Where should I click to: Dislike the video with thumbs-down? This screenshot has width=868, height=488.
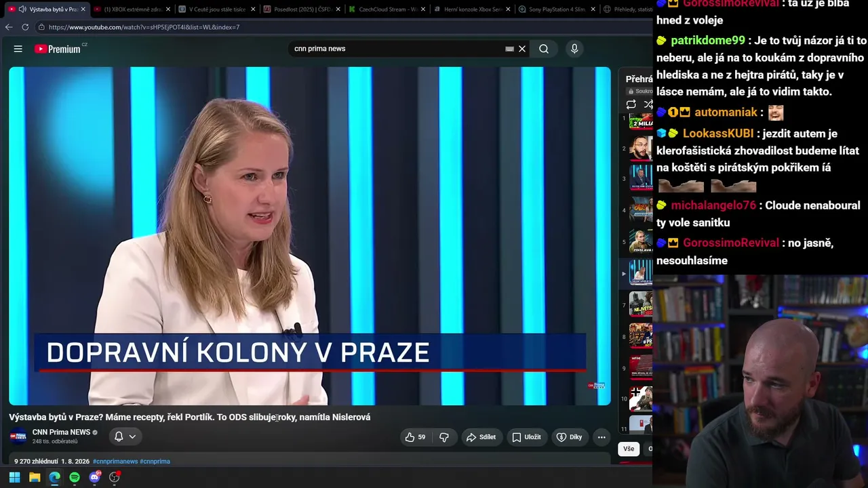coord(444,437)
